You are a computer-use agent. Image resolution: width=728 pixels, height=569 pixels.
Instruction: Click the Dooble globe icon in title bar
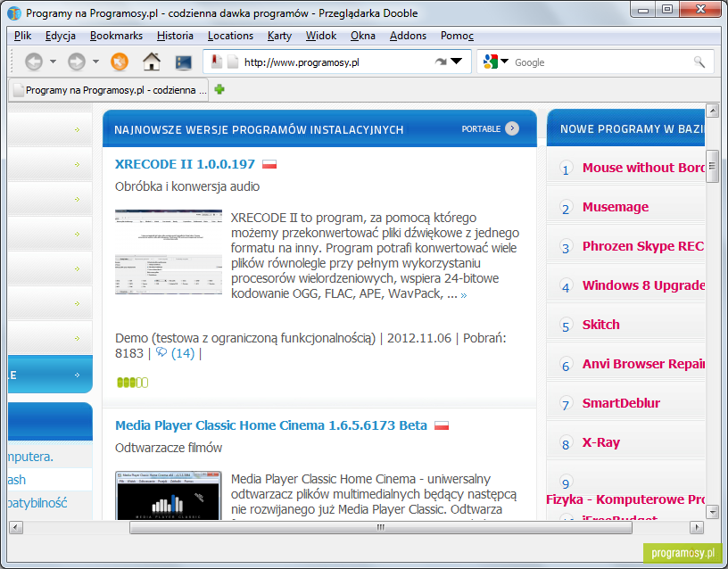pos(14,13)
